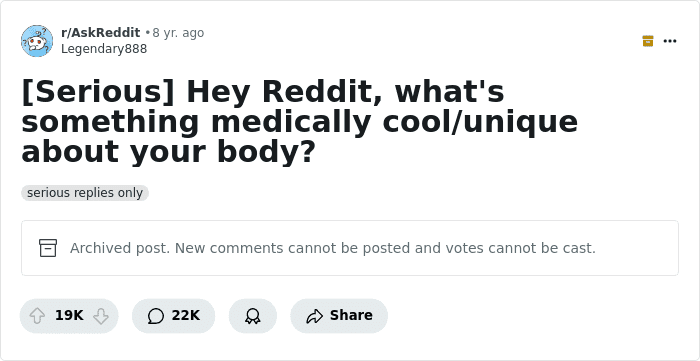Screen dimensions: 700x361
Task: Give an award using the award icon
Action: point(253,316)
